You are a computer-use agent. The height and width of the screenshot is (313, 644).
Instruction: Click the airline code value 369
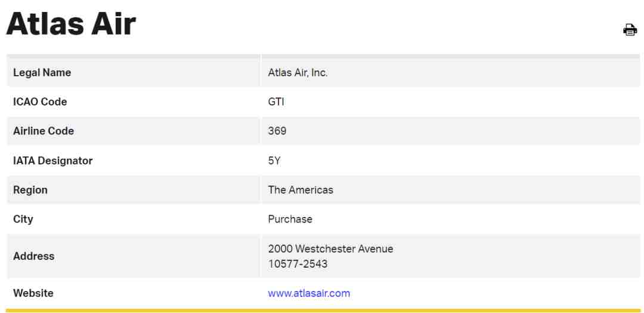click(x=277, y=131)
